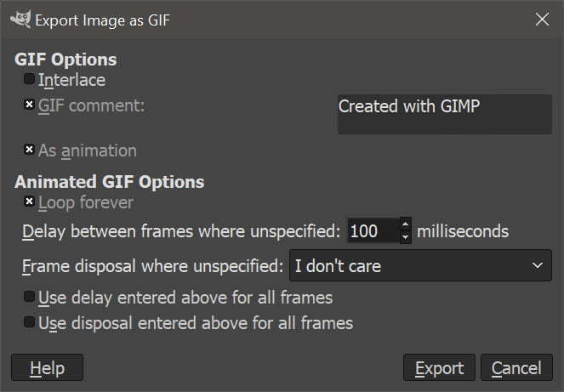Close the Export Image as GIF dialog
Screen dimensions: 564x392
click(x=542, y=20)
